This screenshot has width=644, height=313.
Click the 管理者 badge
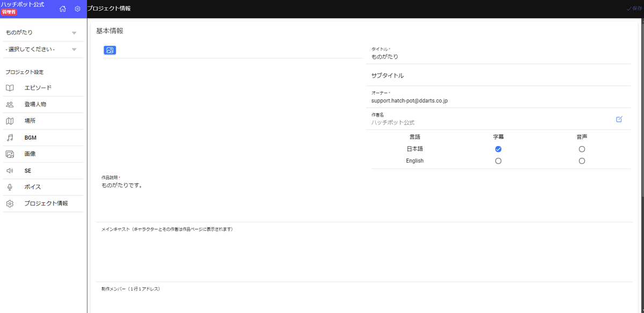pos(9,12)
